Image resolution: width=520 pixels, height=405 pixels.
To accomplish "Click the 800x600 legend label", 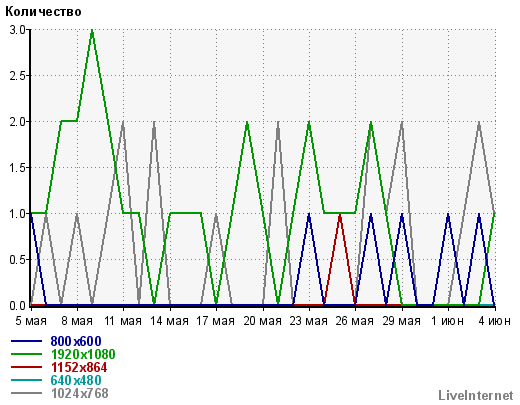I will pyautogui.click(x=76, y=341).
